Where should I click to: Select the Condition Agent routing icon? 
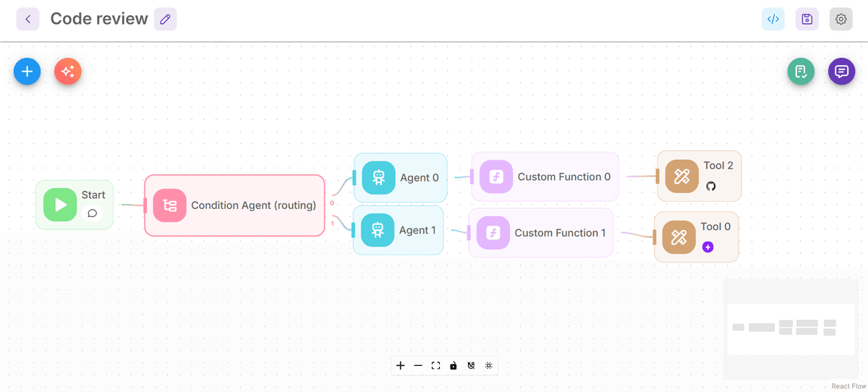pyautogui.click(x=170, y=205)
